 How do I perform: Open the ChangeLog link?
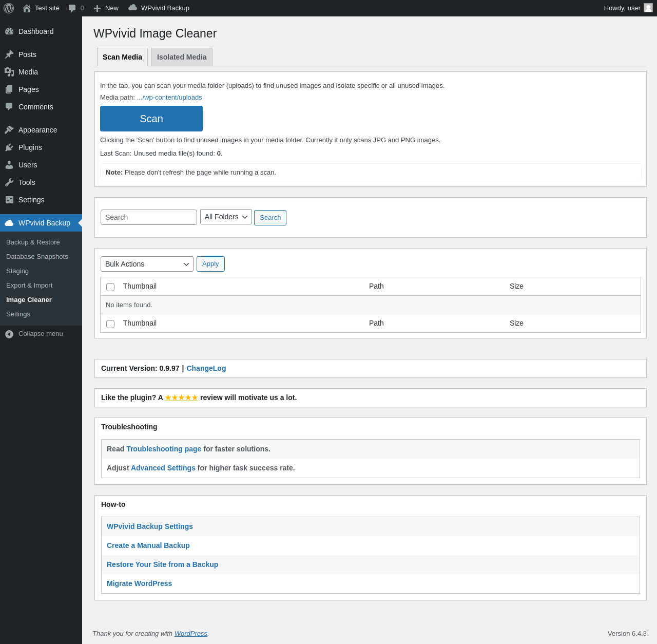coord(206,368)
